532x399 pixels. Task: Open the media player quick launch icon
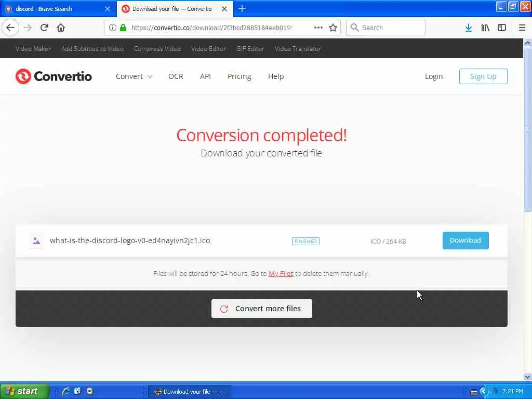coord(89,391)
